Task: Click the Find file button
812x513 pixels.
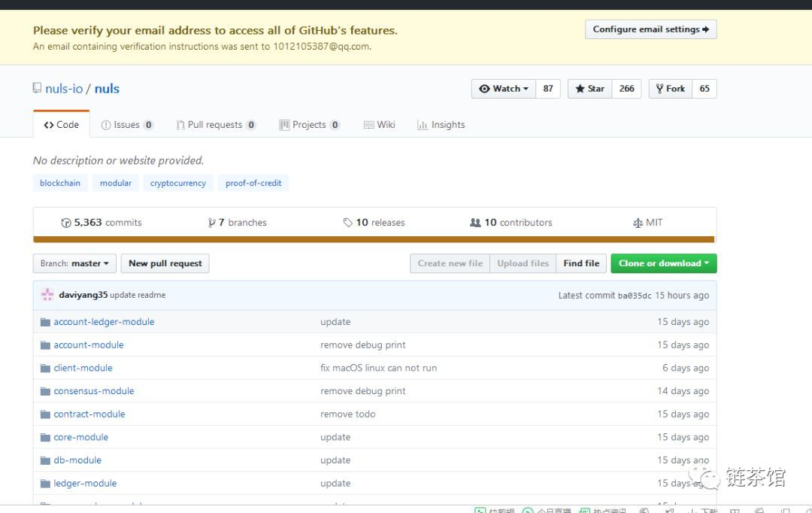Action: coord(581,263)
